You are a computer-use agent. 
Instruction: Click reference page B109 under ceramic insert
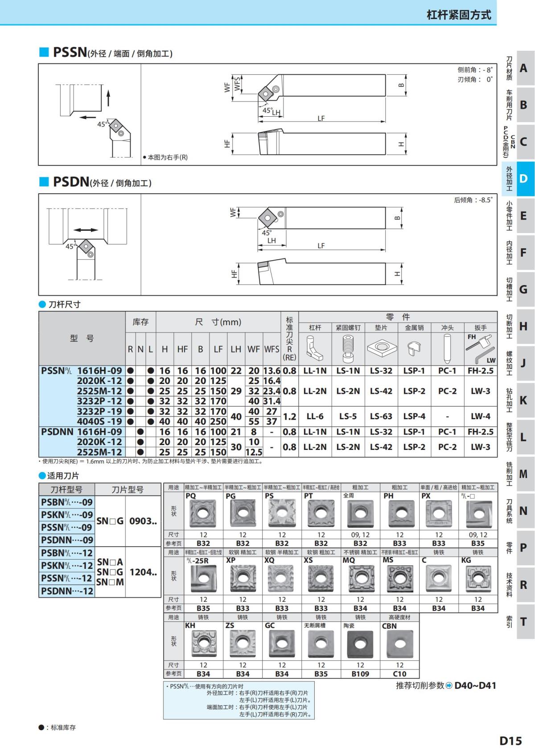pos(360,674)
